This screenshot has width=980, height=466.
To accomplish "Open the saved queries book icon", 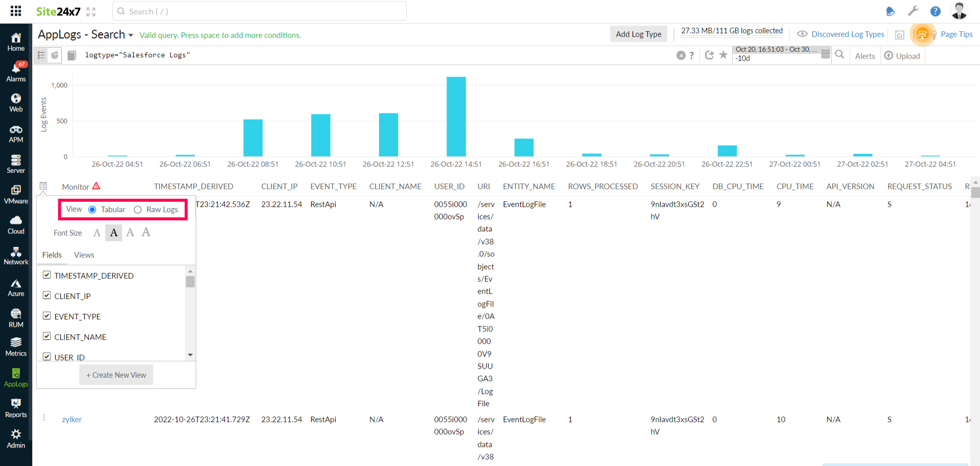I will coord(72,55).
